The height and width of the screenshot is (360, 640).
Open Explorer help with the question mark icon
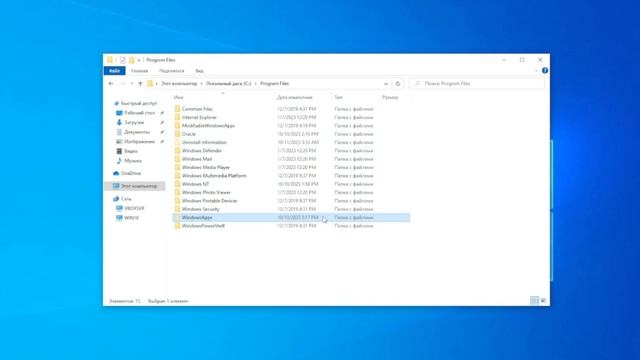coord(544,71)
